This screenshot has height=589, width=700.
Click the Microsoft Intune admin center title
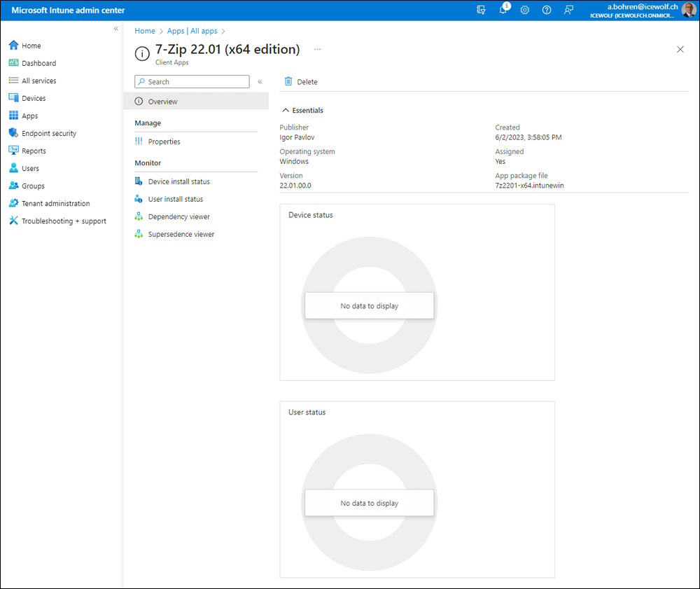[x=68, y=11]
